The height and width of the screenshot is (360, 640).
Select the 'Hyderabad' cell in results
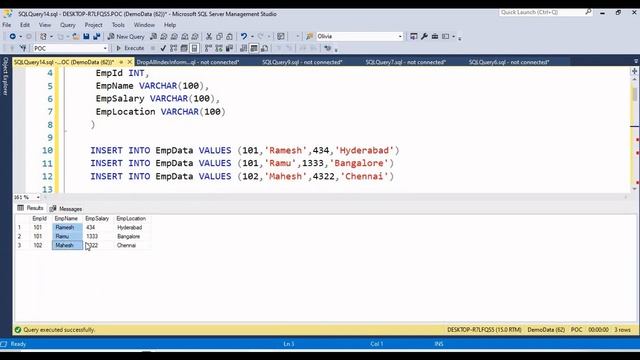pos(132,227)
